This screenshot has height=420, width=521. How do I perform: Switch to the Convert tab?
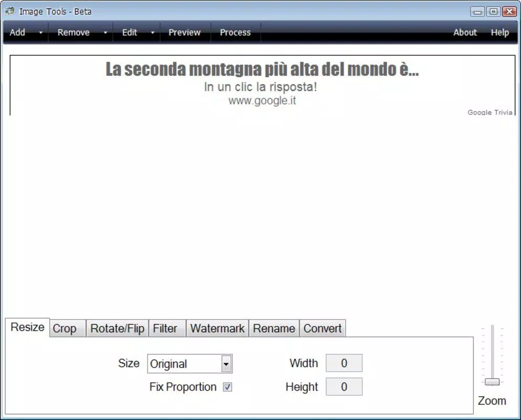[x=323, y=329]
